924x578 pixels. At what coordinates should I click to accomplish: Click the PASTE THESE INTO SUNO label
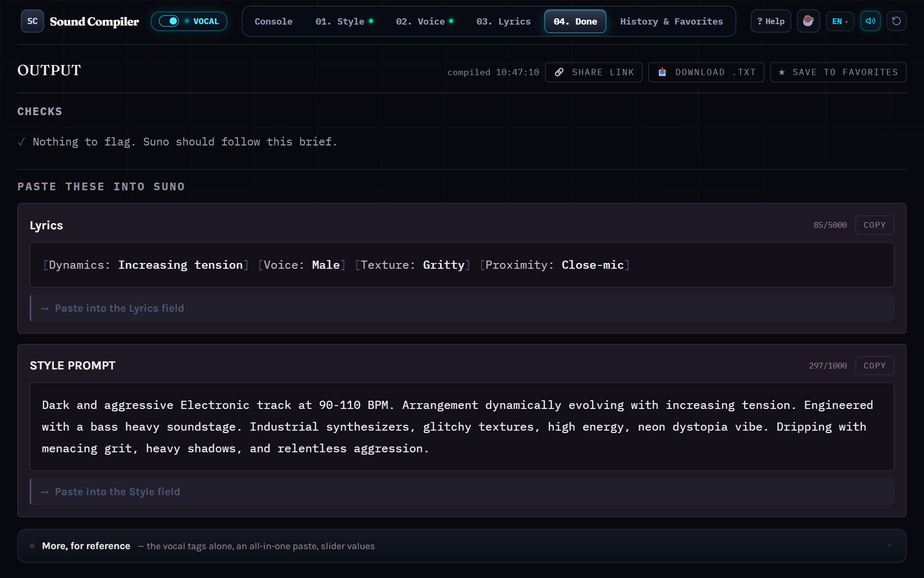(101, 186)
